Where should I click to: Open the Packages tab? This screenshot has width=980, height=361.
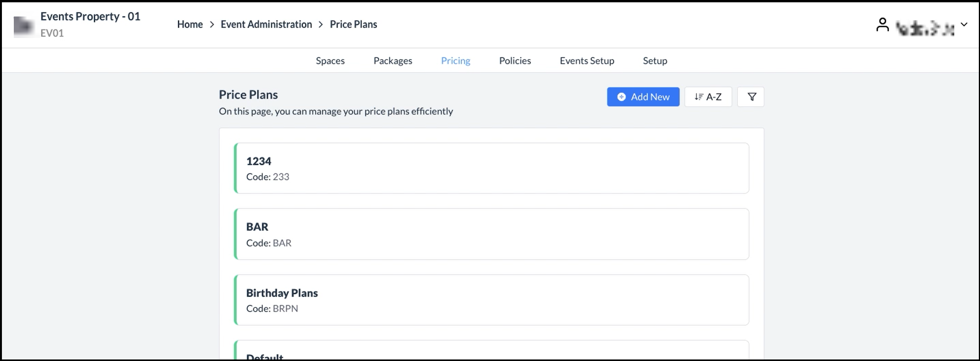pos(392,61)
